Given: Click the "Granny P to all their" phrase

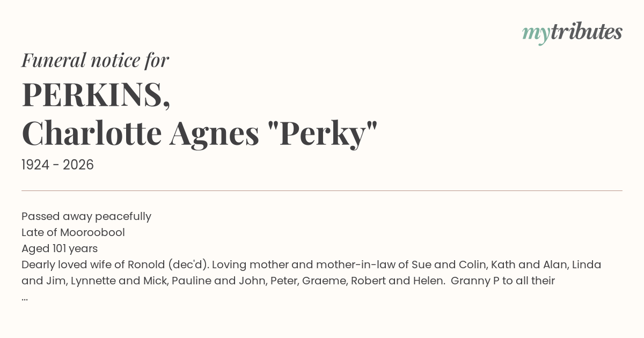Looking at the screenshot, I should [503, 281].
